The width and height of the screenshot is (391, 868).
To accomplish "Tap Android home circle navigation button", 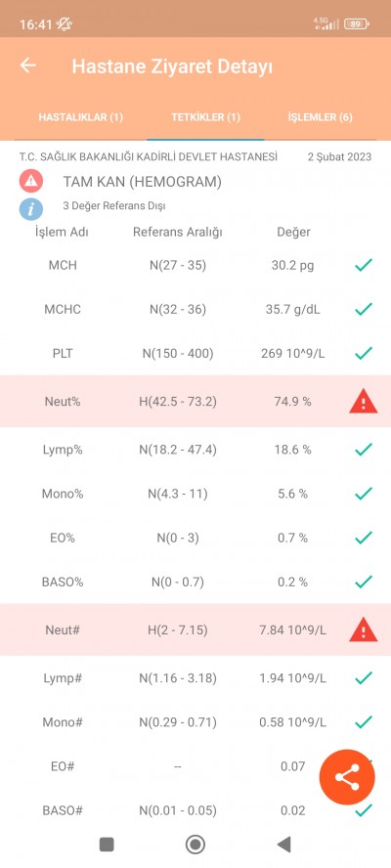I will [x=195, y=845].
